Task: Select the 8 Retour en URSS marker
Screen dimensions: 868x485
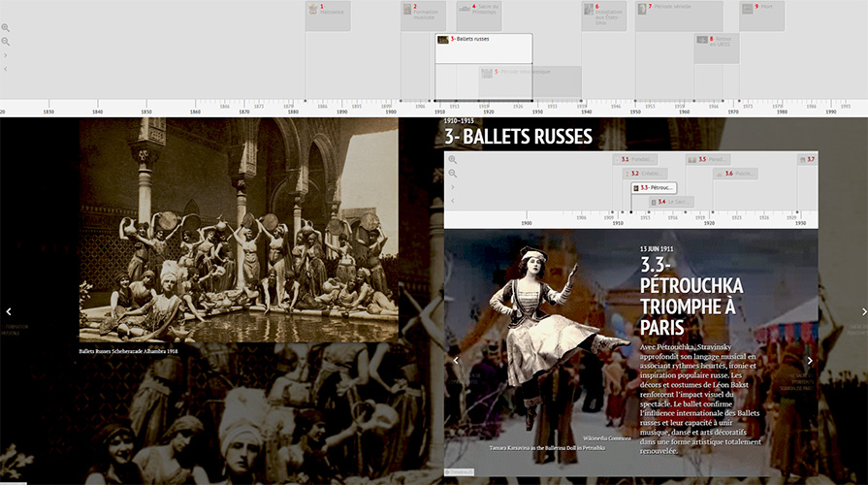Action: [717, 48]
